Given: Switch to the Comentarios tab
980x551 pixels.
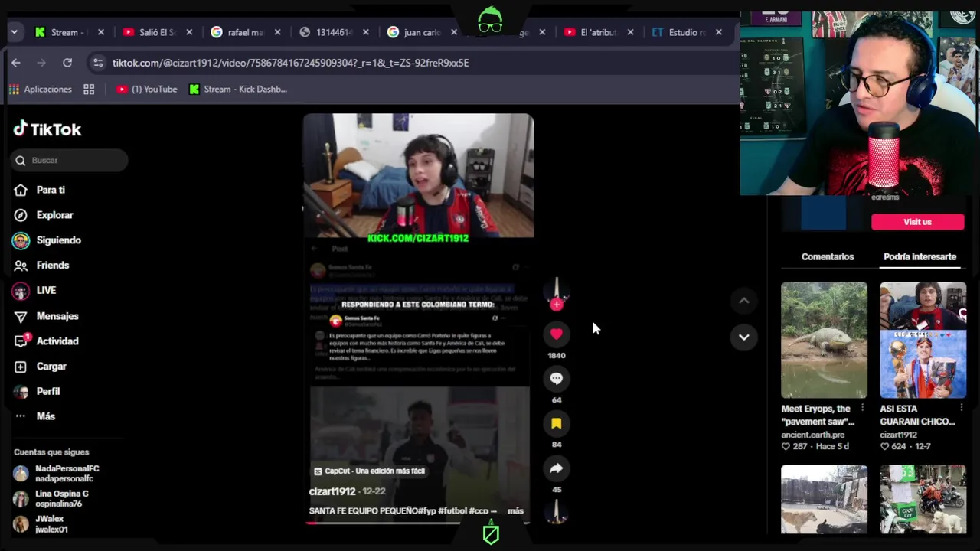Looking at the screenshot, I should click(x=828, y=257).
